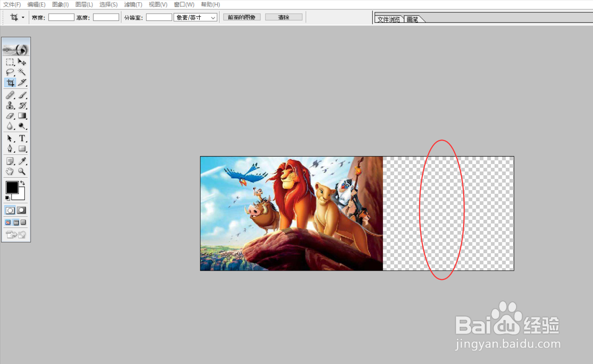Click the 宽度 width input field
This screenshot has width=593, height=364.
pos(61,17)
